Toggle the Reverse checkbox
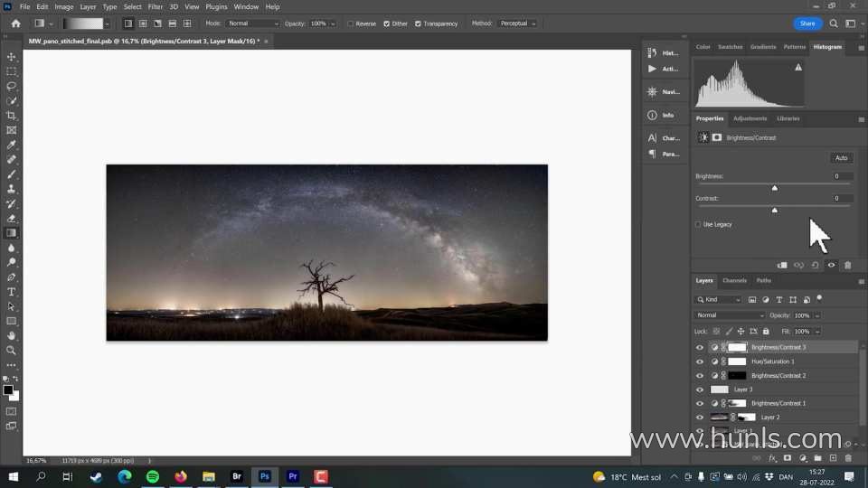This screenshot has height=488, width=868. point(351,23)
